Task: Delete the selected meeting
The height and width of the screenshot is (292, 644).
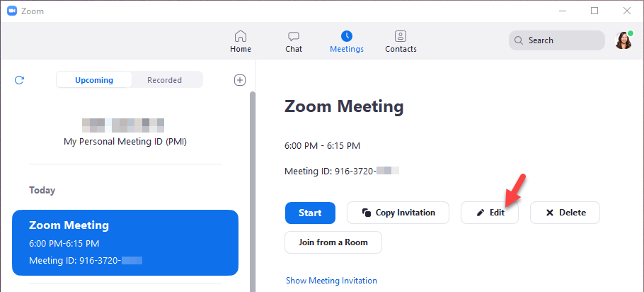Action: 565,213
